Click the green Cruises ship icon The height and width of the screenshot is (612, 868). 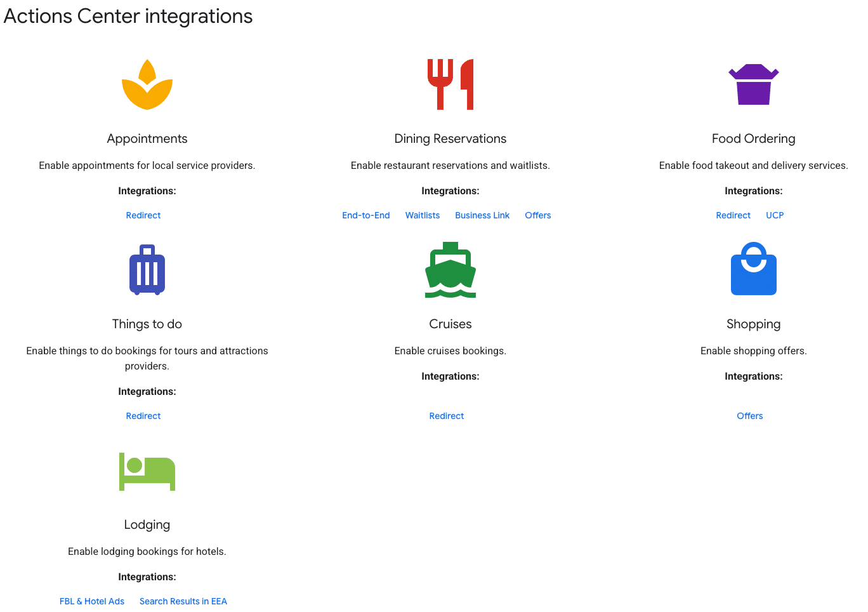point(450,270)
